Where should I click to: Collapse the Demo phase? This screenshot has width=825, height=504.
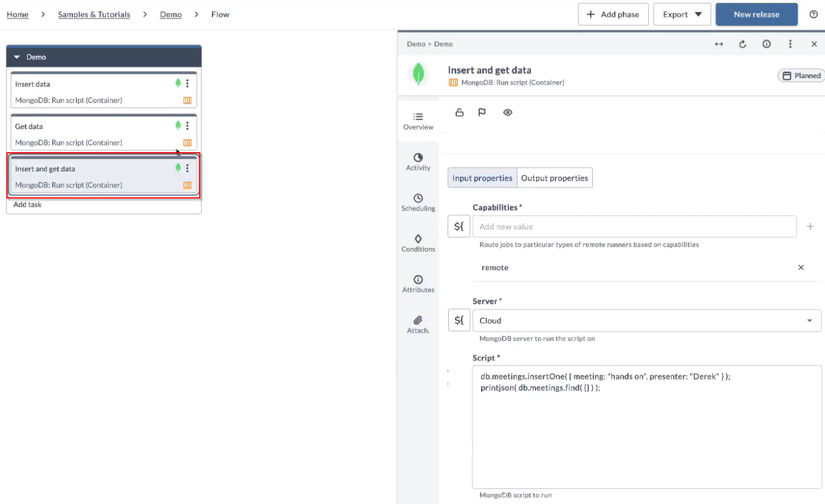point(17,57)
